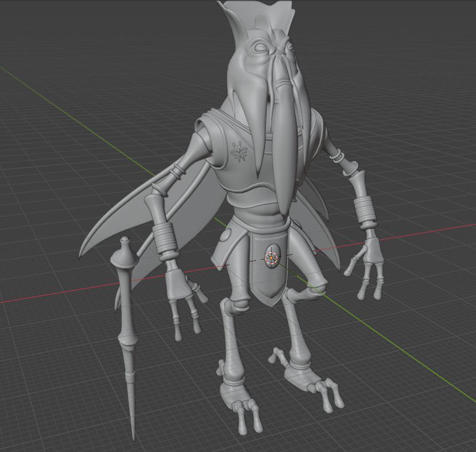The width and height of the screenshot is (476, 452).
Task: Select the character's left hand fingers
Action: (370, 270)
